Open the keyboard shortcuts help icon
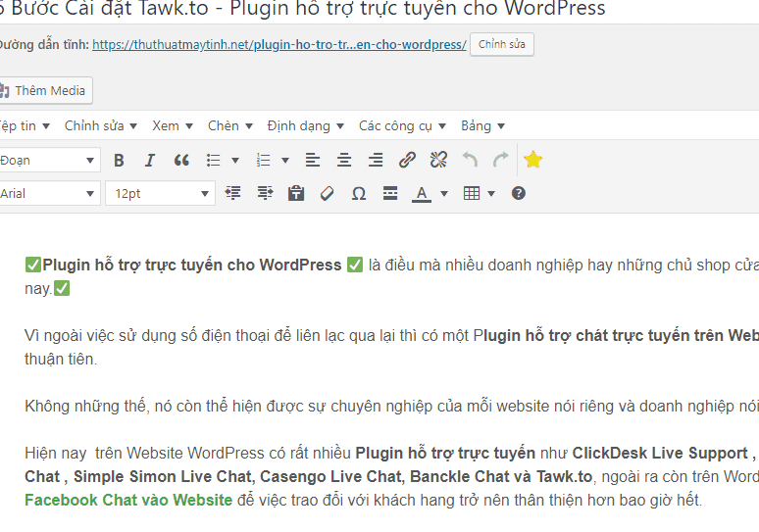 (519, 194)
